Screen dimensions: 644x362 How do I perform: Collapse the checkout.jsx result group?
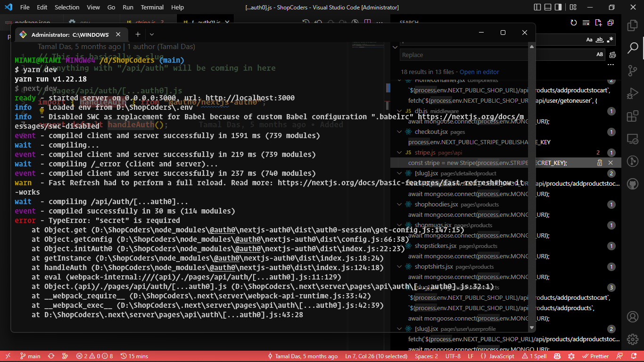pyautogui.click(x=399, y=132)
